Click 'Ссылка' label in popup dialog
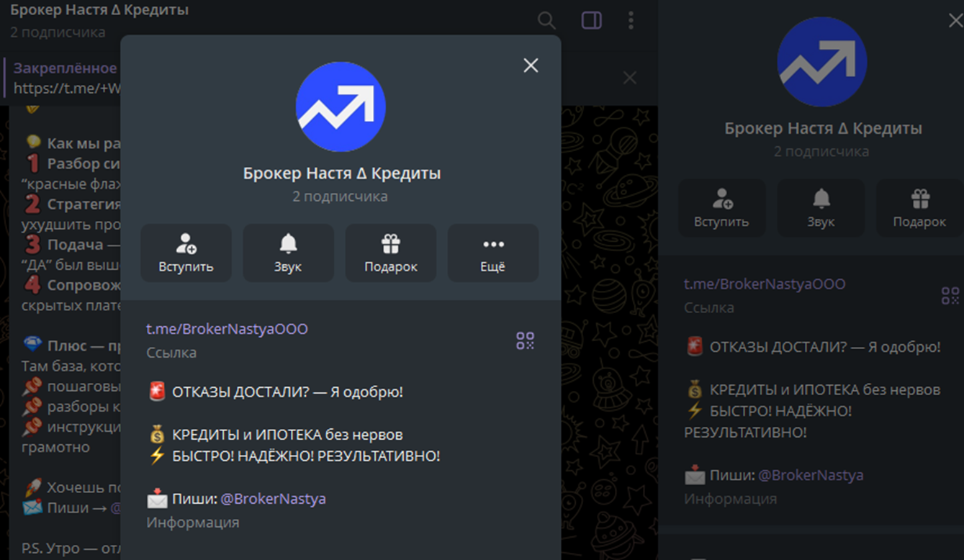Image resolution: width=964 pixels, height=560 pixels. coord(171,353)
